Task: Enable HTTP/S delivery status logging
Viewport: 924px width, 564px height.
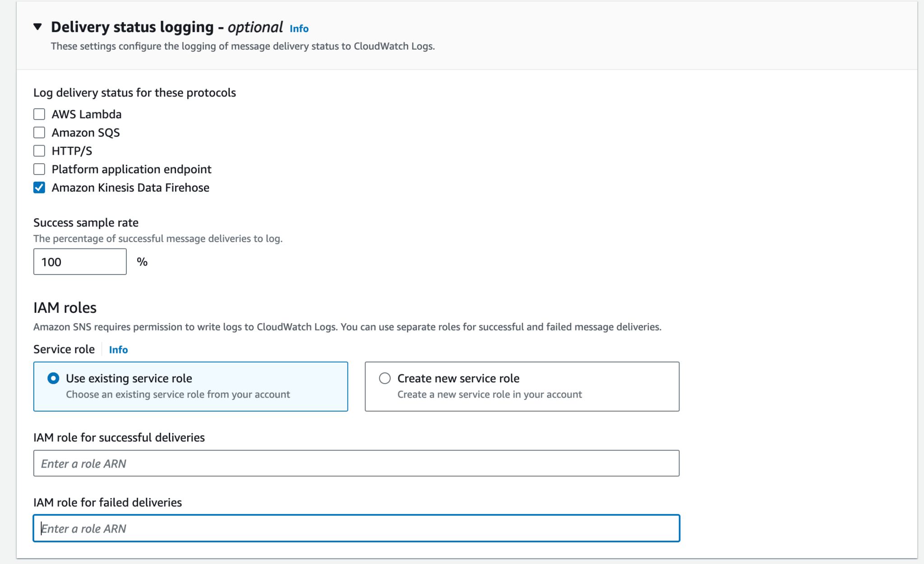Action: pyautogui.click(x=39, y=151)
